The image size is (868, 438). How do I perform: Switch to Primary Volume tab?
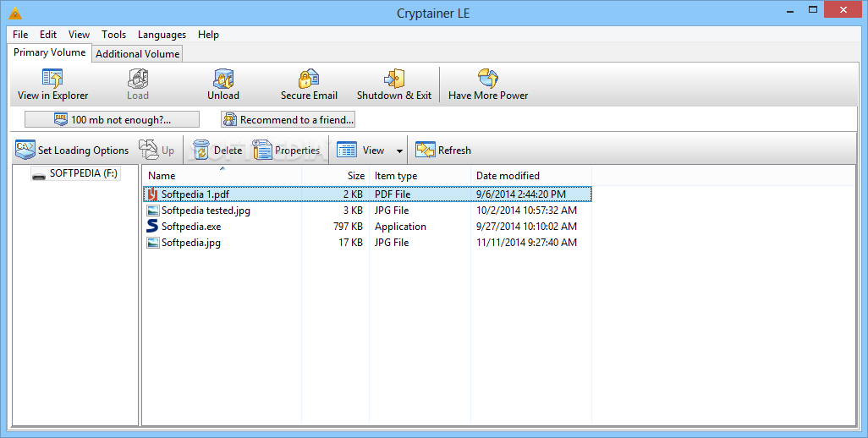[x=50, y=52]
